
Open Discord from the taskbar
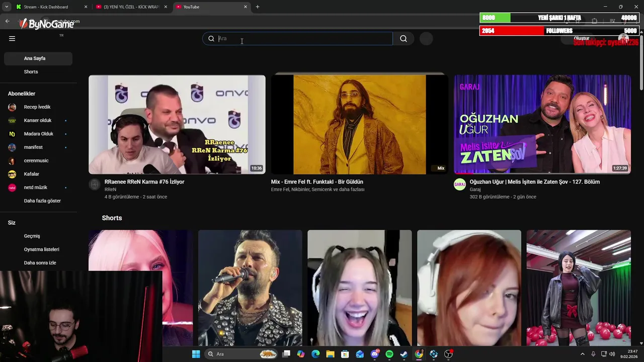pyautogui.click(x=375, y=354)
